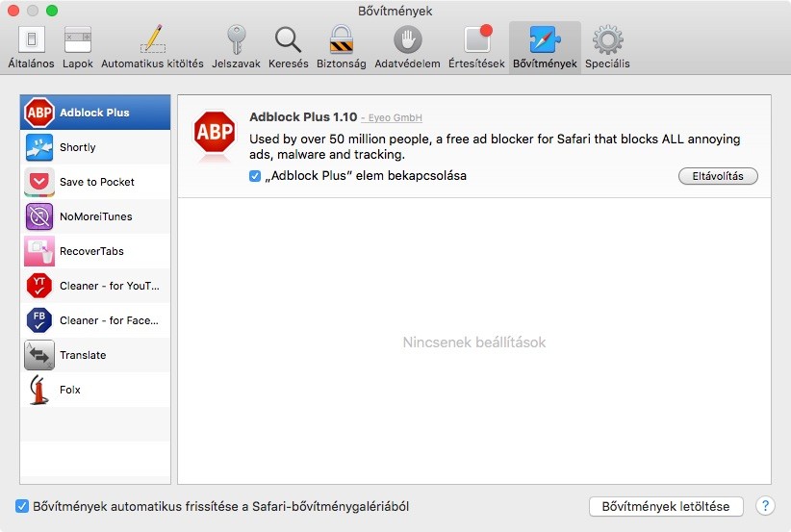Click the Folx extension icon
791x532 pixels.
tap(39, 390)
